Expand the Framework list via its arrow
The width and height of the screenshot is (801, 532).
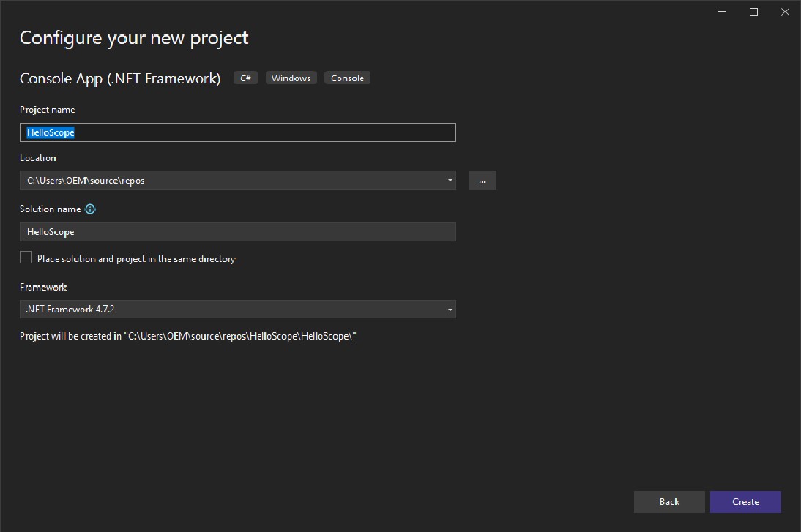tap(450, 309)
